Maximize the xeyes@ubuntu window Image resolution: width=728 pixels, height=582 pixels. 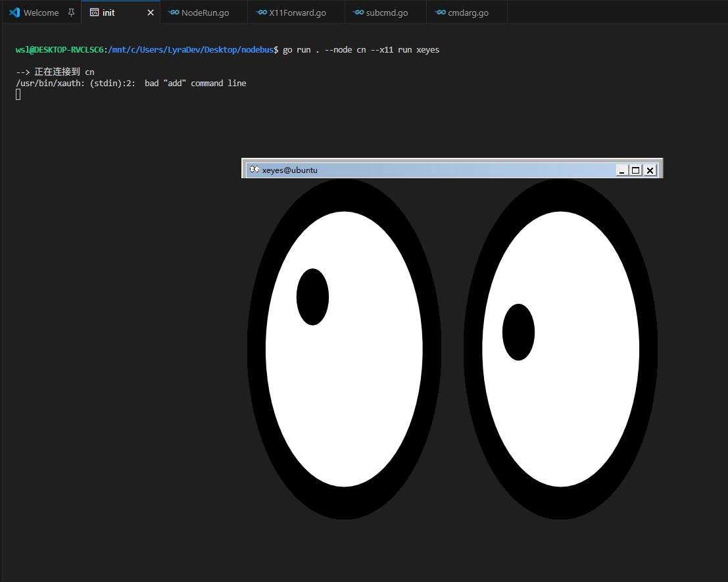635,170
